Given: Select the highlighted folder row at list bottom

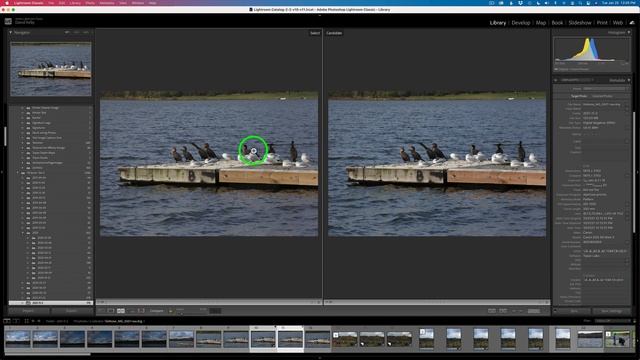Looking at the screenshot, I should (x=51, y=303).
